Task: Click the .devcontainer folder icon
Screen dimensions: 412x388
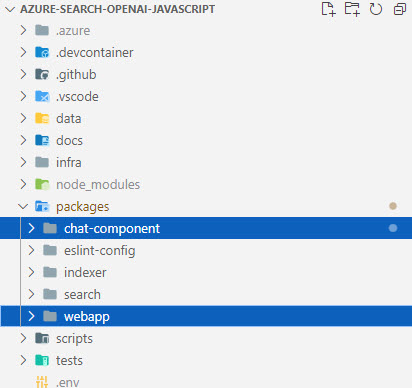Action: [42, 52]
